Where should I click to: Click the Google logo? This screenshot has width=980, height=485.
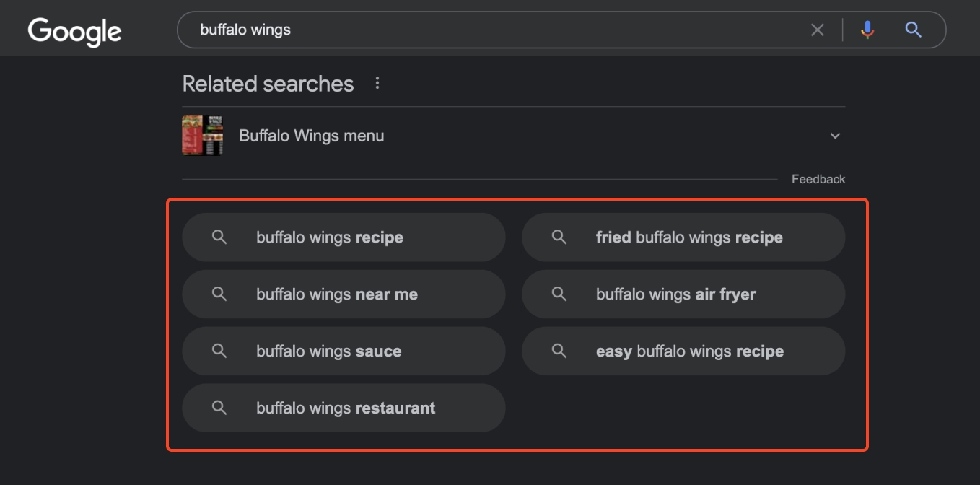(x=74, y=31)
